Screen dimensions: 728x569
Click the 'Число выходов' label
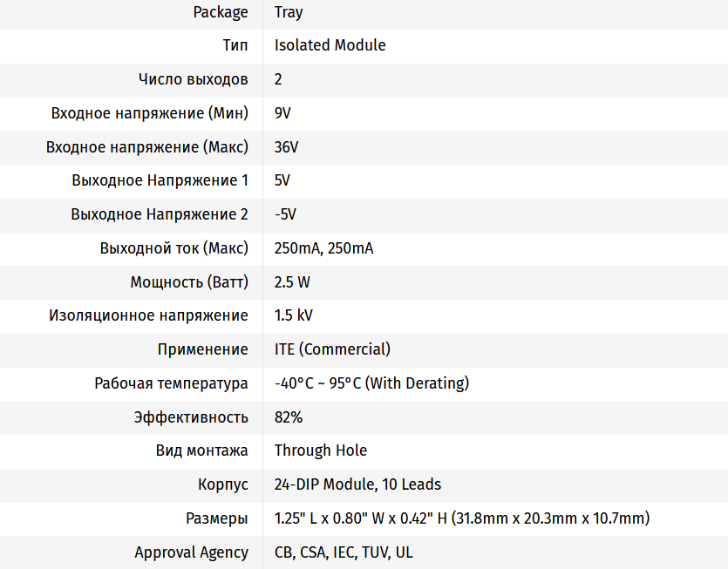click(x=193, y=79)
